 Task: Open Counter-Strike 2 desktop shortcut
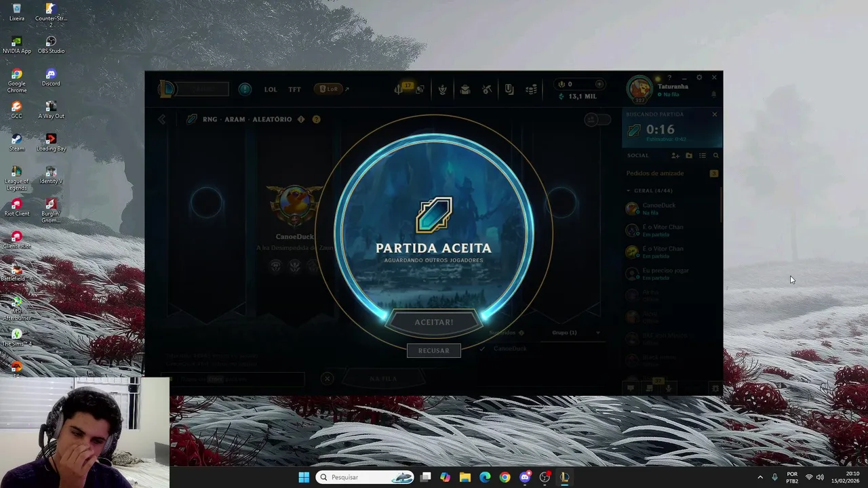tap(51, 14)
